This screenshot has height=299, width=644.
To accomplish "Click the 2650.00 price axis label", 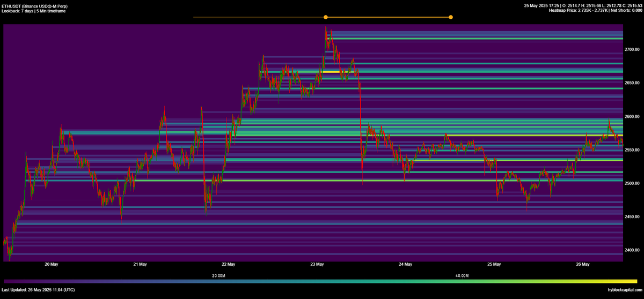I will click(632, 83).
